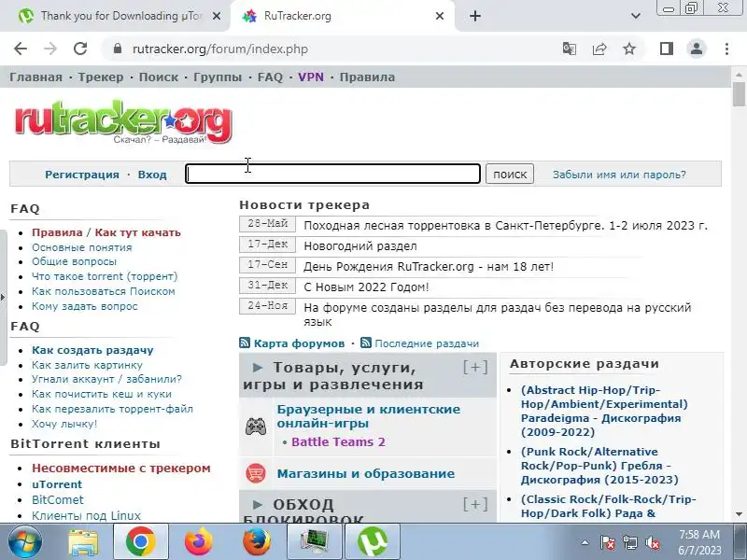Open the Google Translate page icon
The image size is (747, 560).
coord(570,49)
